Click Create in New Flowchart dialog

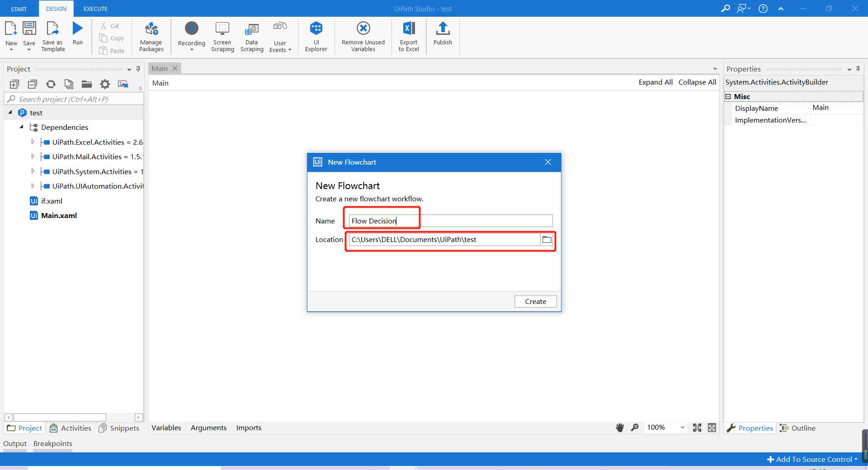pyautogui.click(x=535, y=302)
